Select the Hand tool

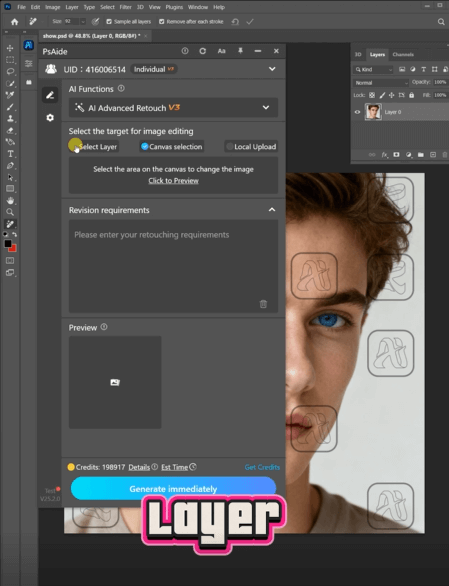tap(10, 201)
